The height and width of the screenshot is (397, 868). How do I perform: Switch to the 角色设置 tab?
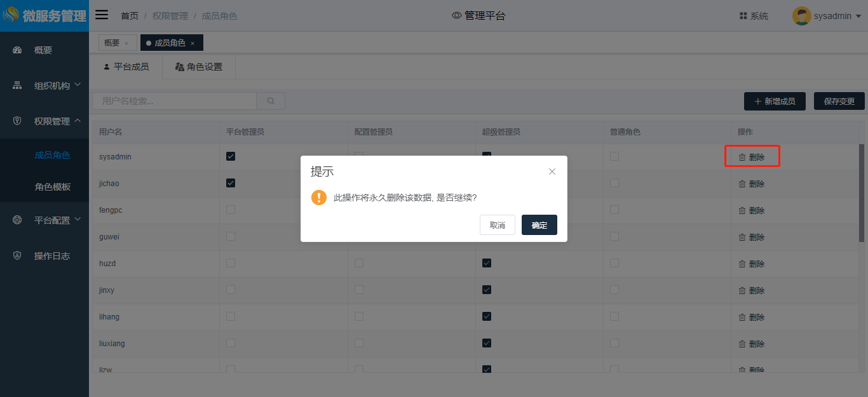click(x=199, y=67)
